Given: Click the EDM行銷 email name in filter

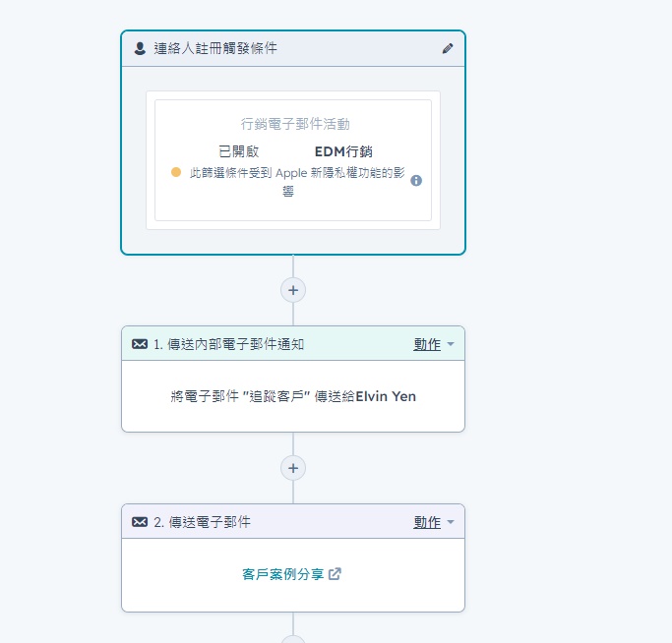Looking at the screenshot, I should pyautogui.click(x=343, y=151).
